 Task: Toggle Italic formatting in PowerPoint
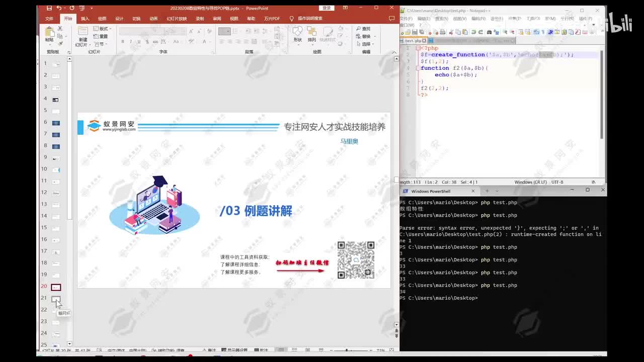[131, 42]
